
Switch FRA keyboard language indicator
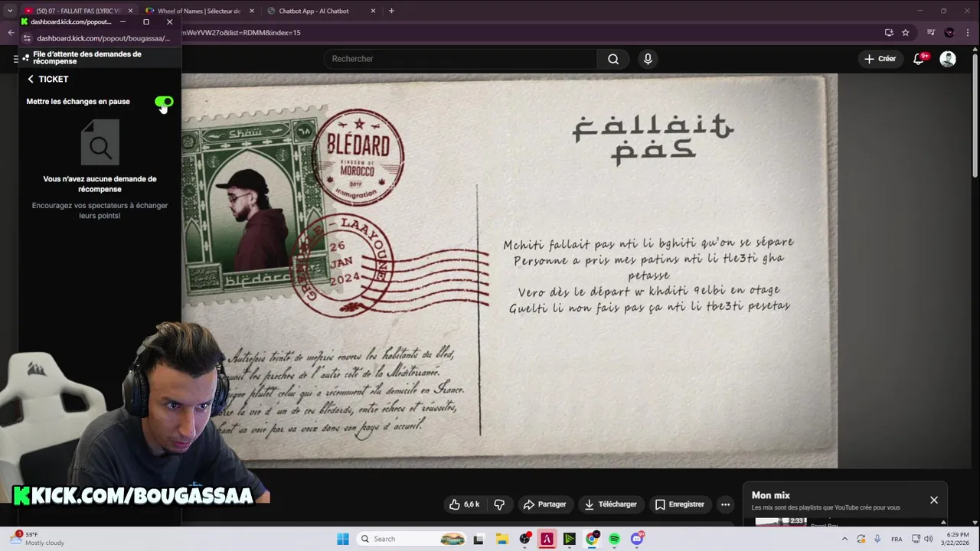coord(897,539)
